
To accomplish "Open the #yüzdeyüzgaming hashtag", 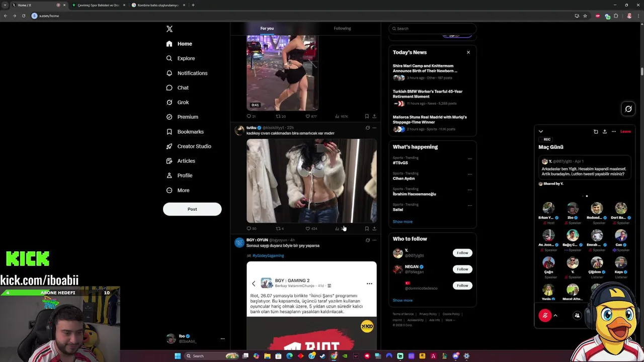I will point(268,256).
